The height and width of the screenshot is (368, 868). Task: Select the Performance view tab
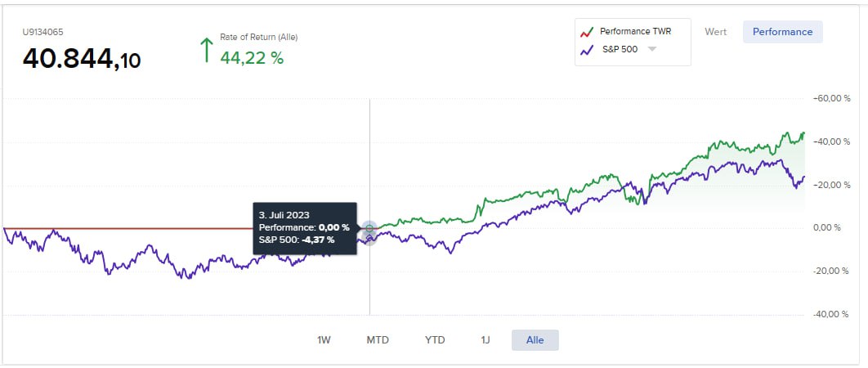tap(782, 32)
